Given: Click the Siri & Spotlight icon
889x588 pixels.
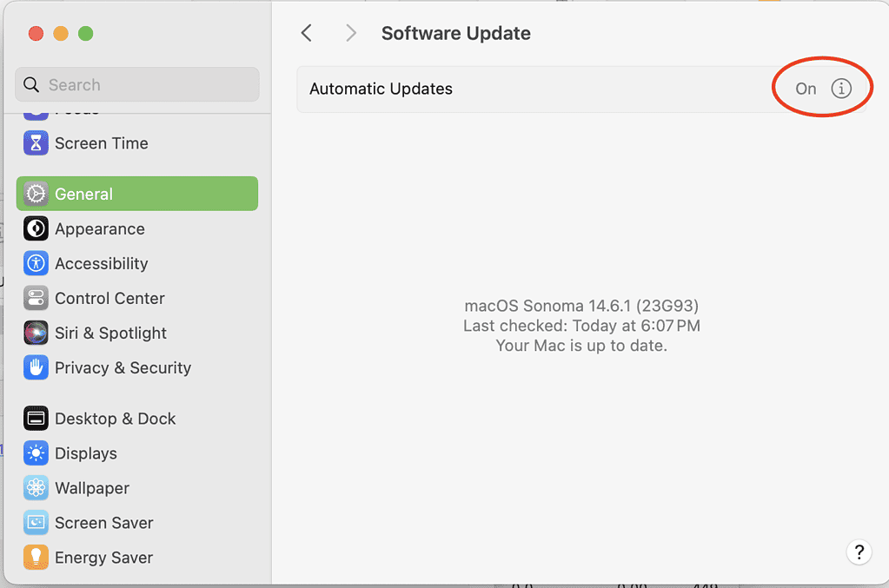Looking at the screenshot, I should click(36, 333).
